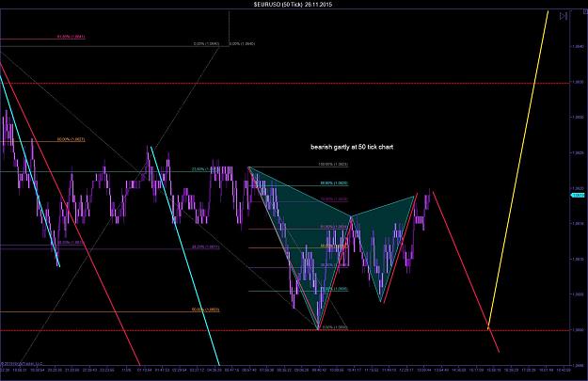Select the green 23.60% Fibonacci label
Screen dimensions: 588x381
pyautogui.click(x=205, y=169)
